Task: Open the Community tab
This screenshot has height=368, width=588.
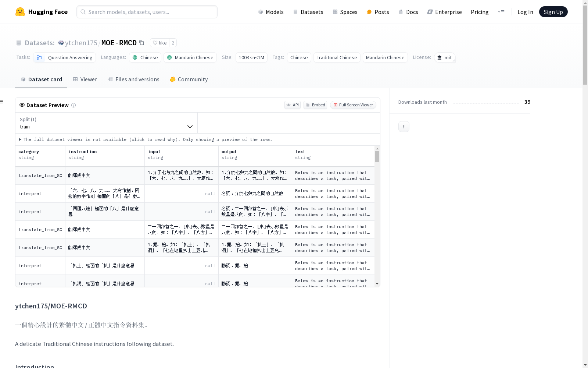Action: [x=189, y=79]
